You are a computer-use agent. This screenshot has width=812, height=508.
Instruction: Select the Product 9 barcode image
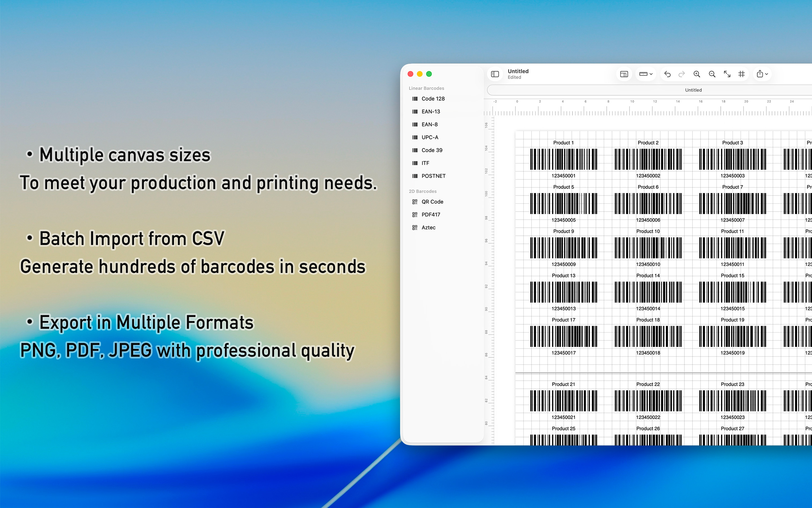(x=564, y=248)
